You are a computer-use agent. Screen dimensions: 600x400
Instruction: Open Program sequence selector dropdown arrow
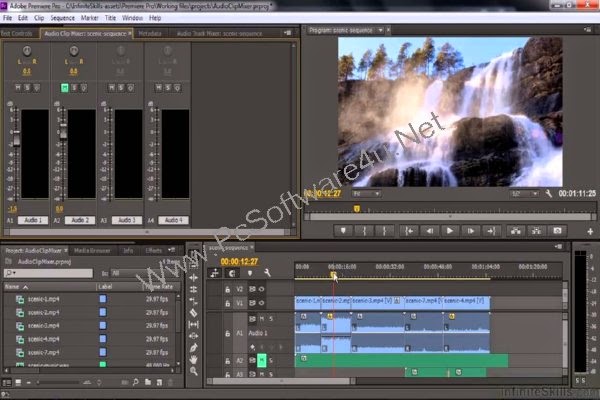[x=380, y=30]
